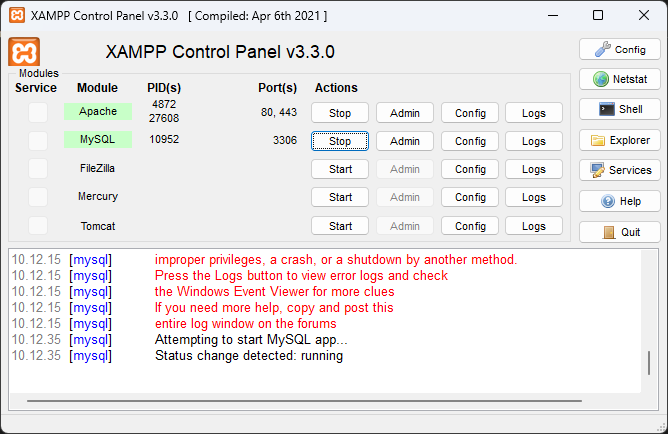Viewport: 668px width, 434px height.
Task: Click the Apache module label
Action: (x=98, y=111)
